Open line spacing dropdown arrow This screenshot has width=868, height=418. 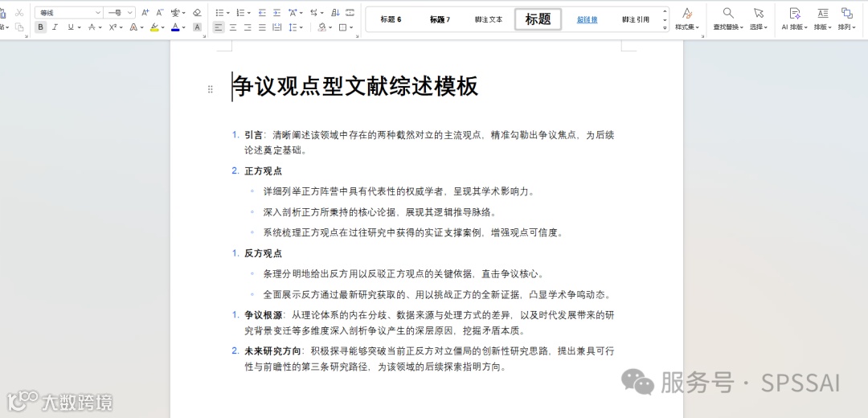(301, 27)
